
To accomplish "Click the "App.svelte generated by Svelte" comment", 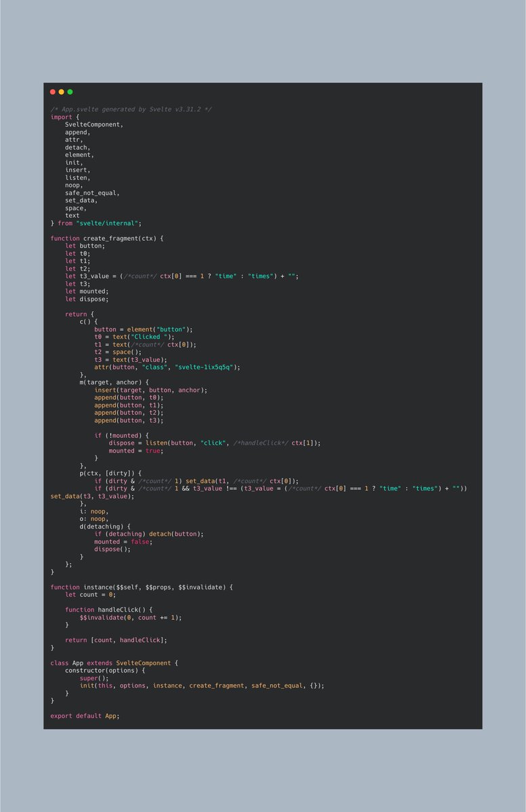I will [x=131, y=109].
